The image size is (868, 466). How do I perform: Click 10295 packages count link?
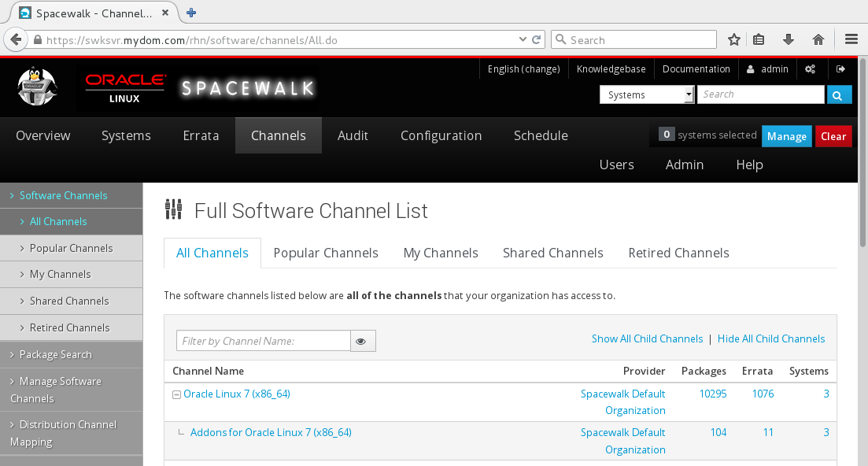click(x=713, y=394)
